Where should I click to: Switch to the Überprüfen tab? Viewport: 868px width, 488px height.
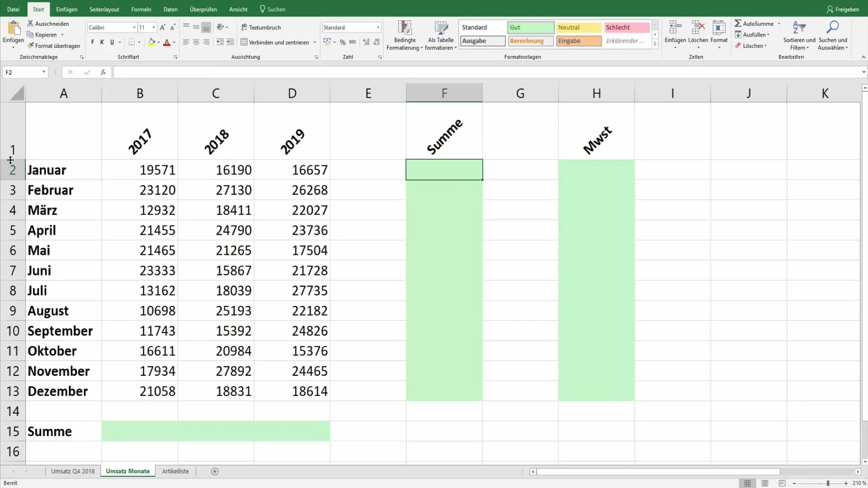(x=203, y=9)
